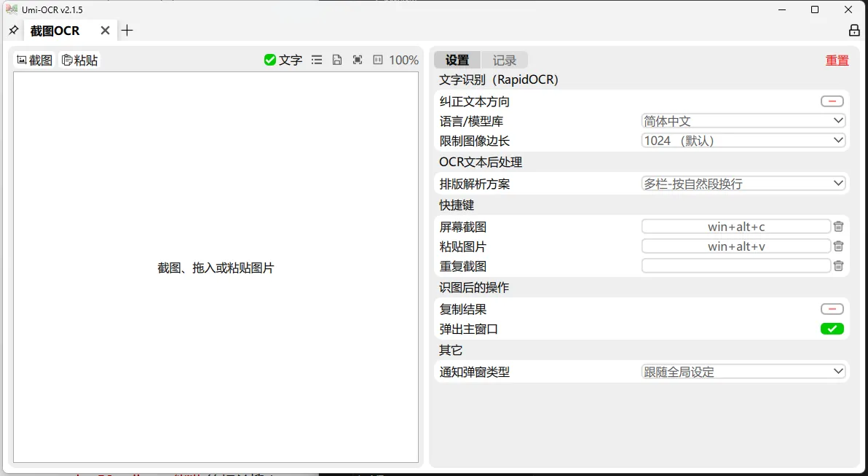Switch to the 记录 tab
This screenshot has width=868, height=476.
point(505,60)
